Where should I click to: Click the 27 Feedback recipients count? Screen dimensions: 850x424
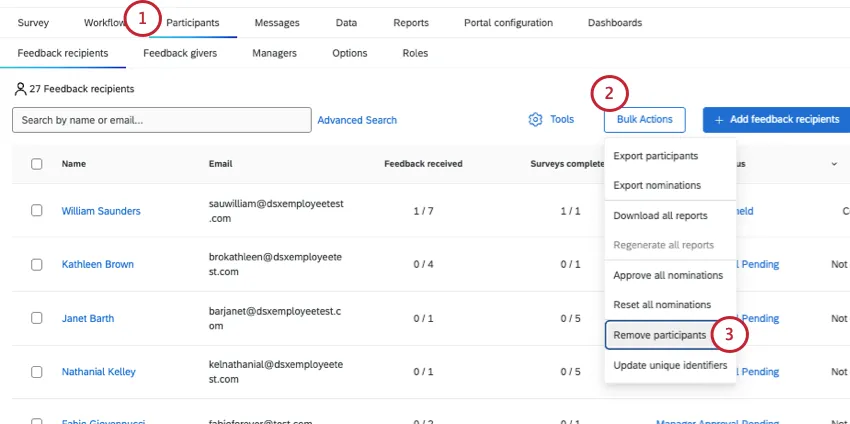click(x=82, y=89)
